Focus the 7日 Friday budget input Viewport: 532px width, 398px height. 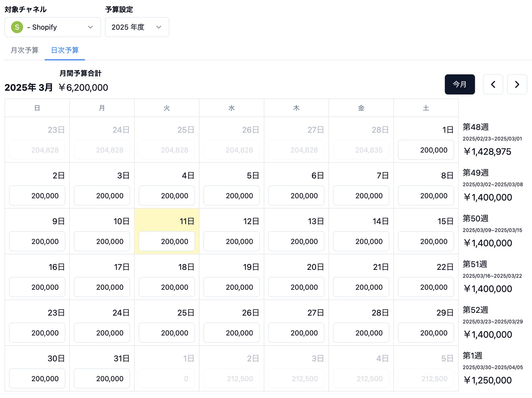361,196
